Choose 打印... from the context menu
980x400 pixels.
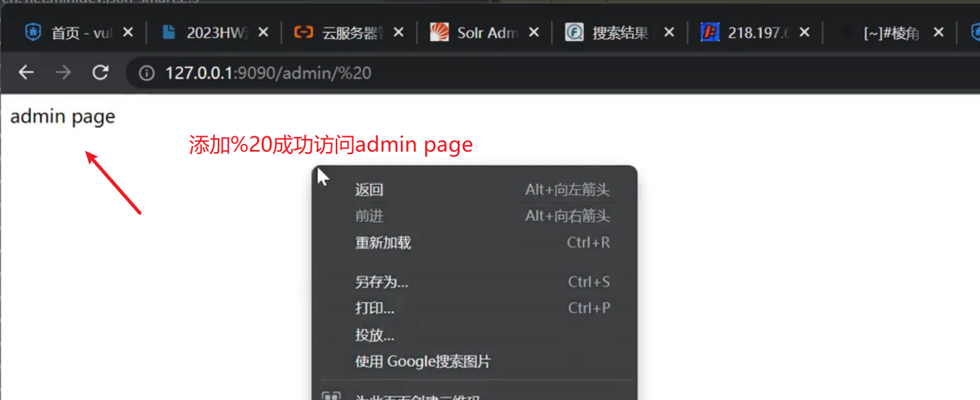pyautogui.click(x=374, y=308)
